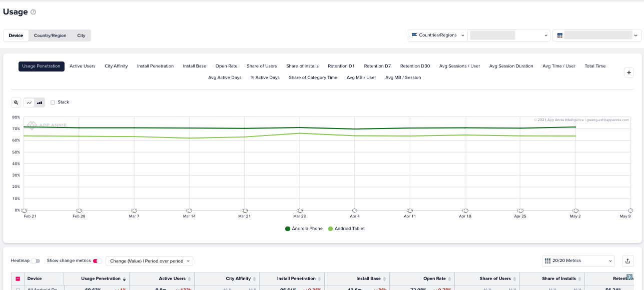Switch to line chart view
Screen dimensions: 644x290
click(x=29, y=102)
